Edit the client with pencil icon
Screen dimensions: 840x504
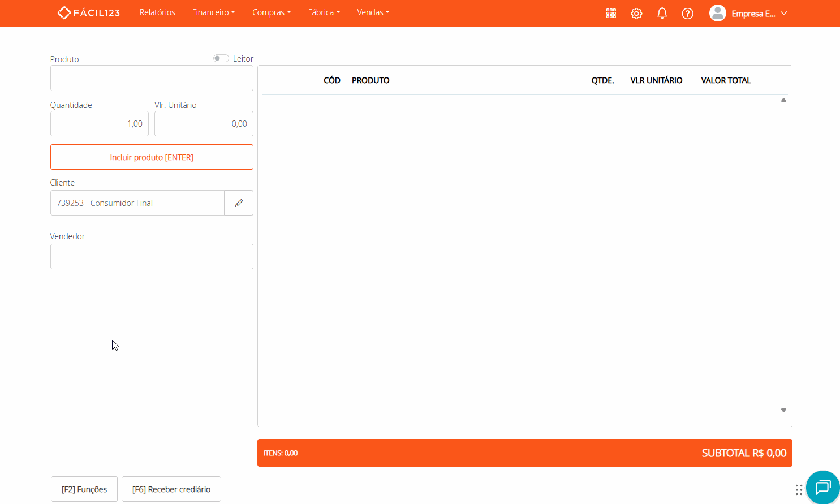239,203
